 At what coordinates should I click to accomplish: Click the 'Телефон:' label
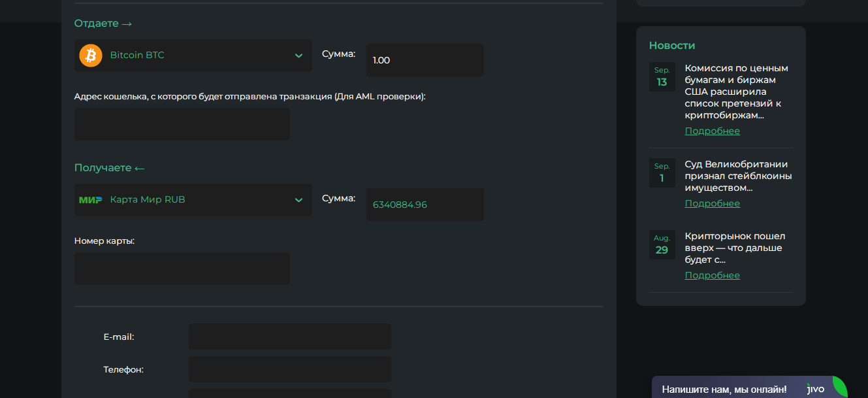(123, 370)
